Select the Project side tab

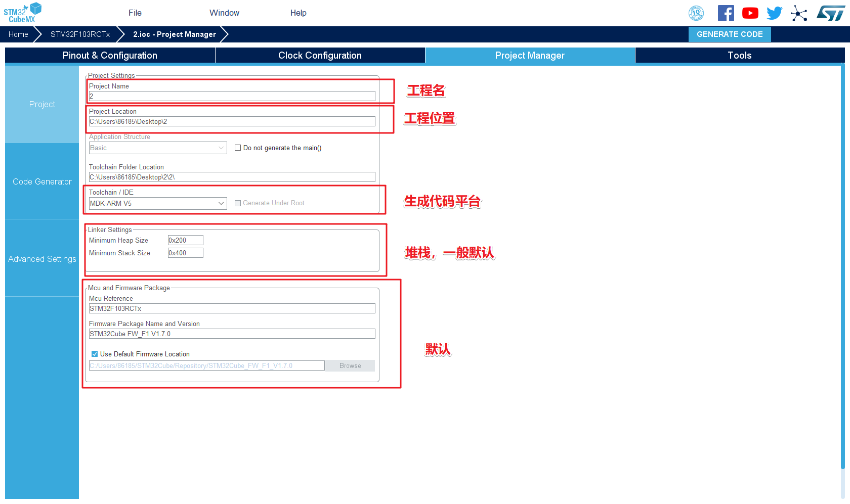tap(42, 105)
